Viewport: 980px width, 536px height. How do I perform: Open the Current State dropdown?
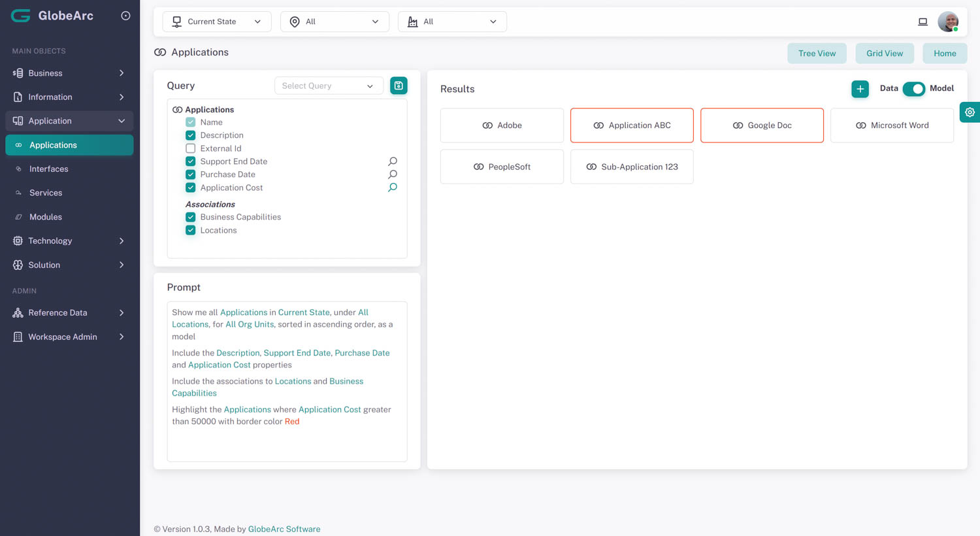pos(217,22)
